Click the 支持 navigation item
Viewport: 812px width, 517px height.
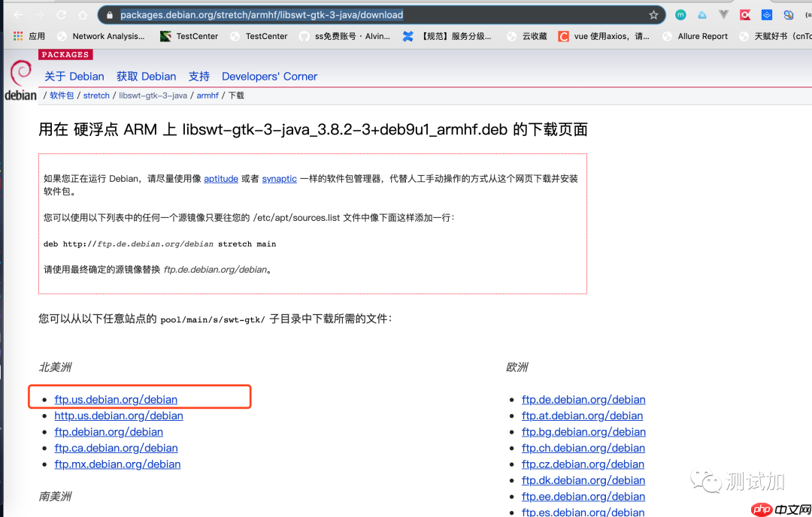point(198,76)
